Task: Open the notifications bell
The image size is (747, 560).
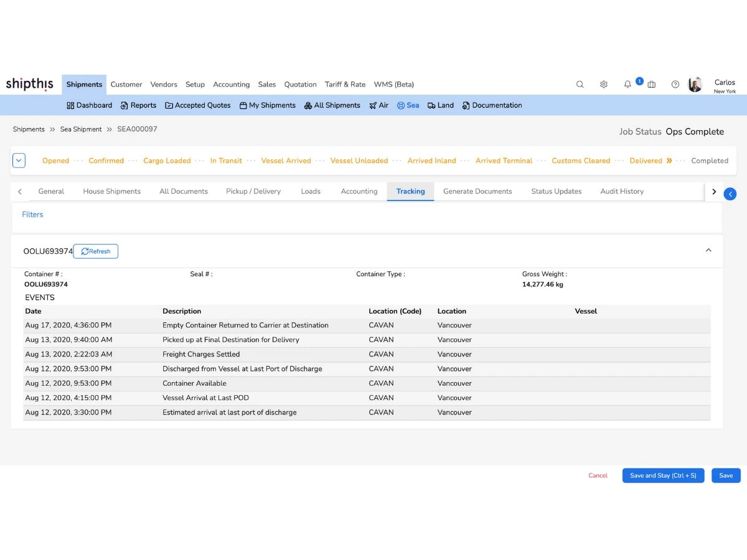Action: tap(627, 84)
